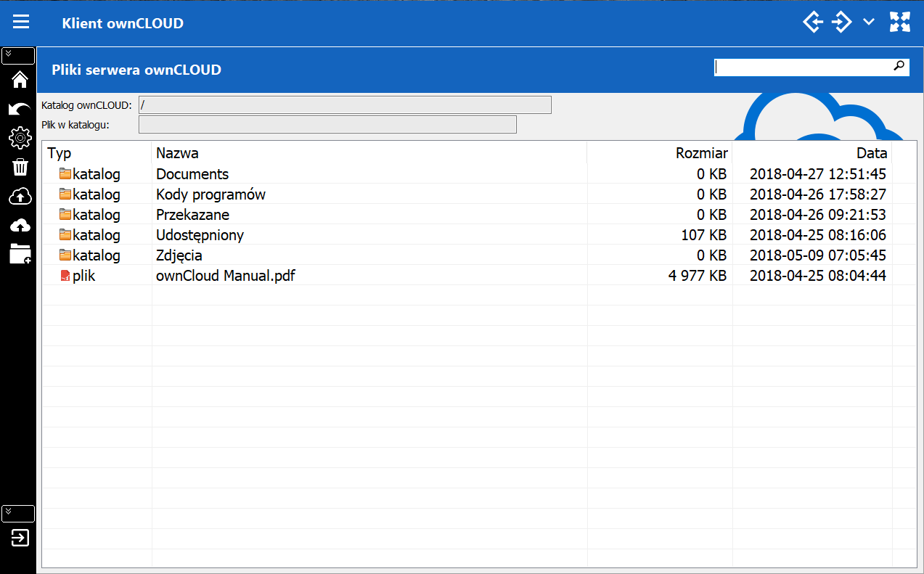Image resolution: width=924 pixels, height=574 pixels.
Task: Click the trash delete icon
Action: 20,167
